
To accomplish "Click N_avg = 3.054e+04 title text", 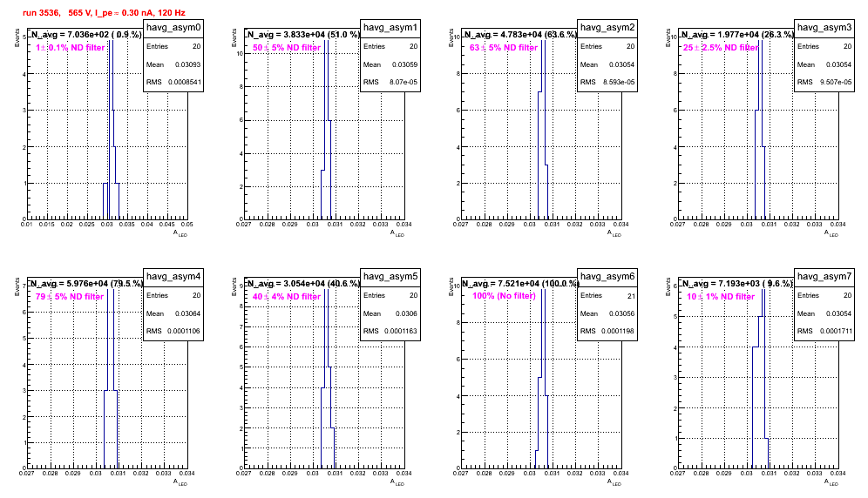I will click(303, 283).
